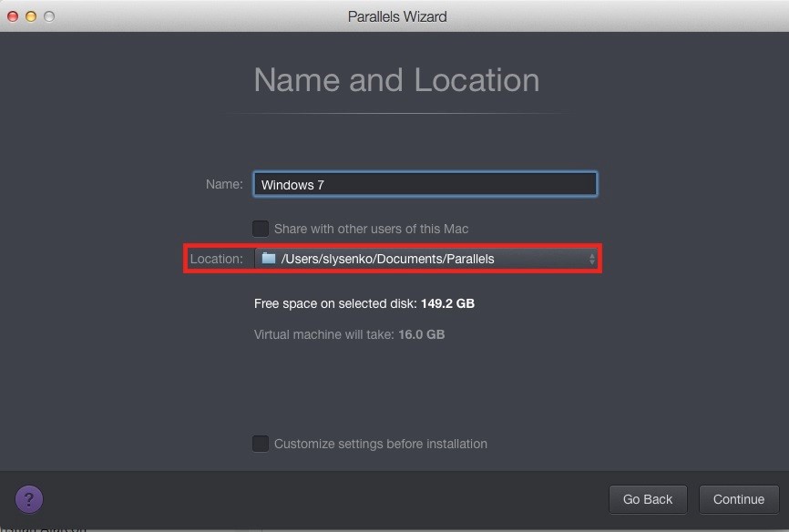Open the Location path dropdown
The image size is (789, 532).
[x=426, y=259]
